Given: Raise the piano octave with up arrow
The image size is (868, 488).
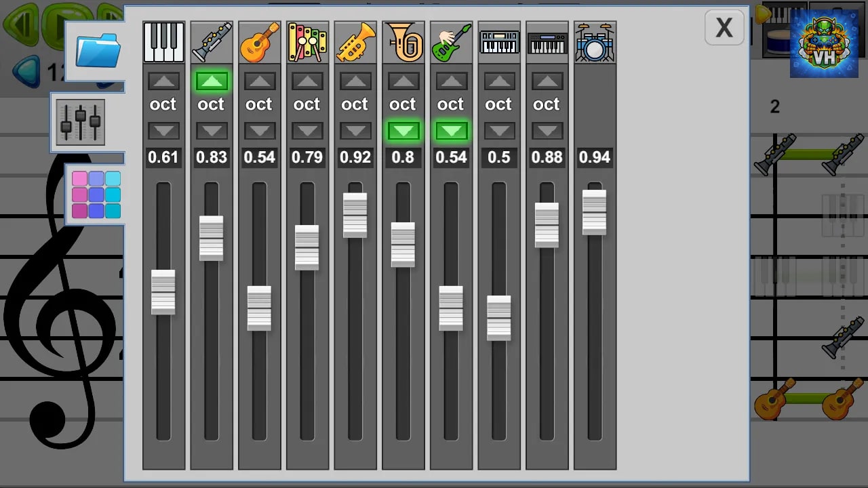Looking at the screenshot, I should [x=163, y=82].
